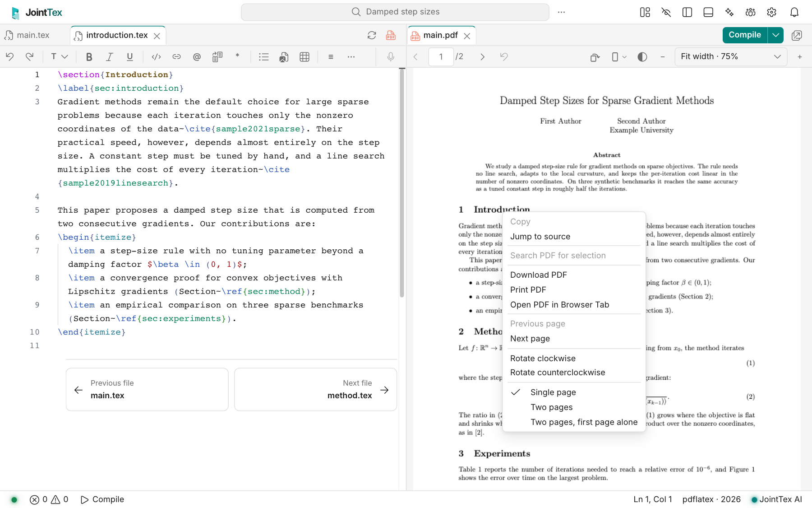Select Rotate clockwise in the menu
Image resolution: width=812 pixels, height=508 pixels.
pyautogui.click(x=574, y=359)
